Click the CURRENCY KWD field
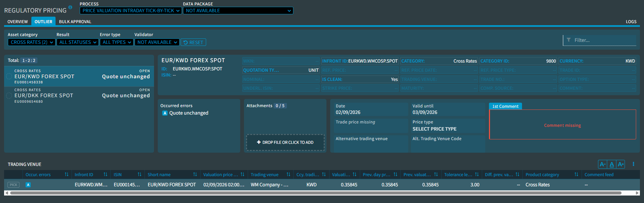 (597, 61)
